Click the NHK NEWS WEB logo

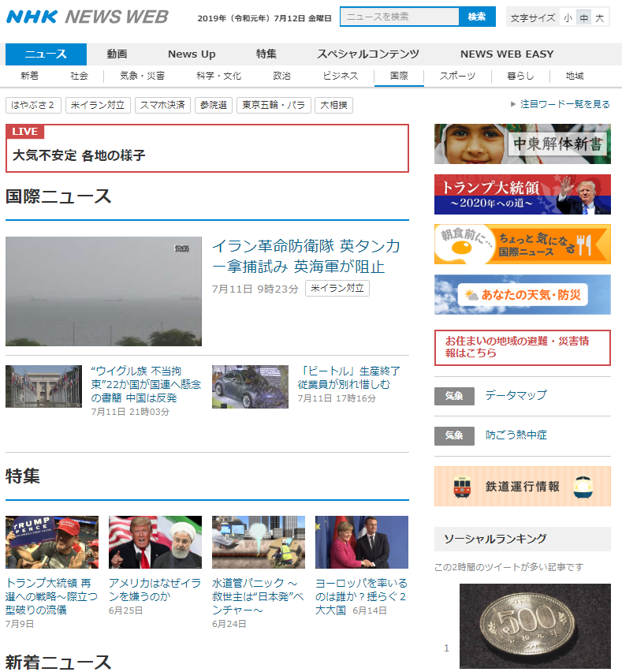click(87, 17)
